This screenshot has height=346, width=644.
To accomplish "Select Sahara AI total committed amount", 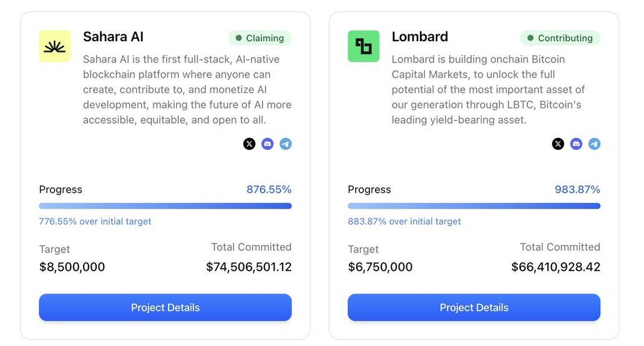I will pos(249,267).
